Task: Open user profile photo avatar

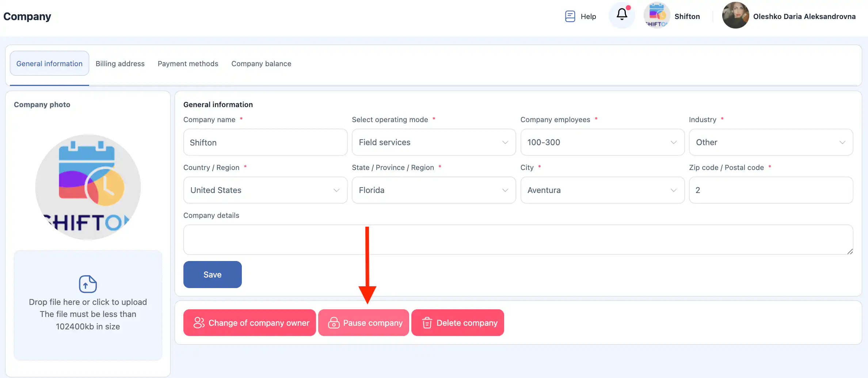Action: tap(735, 16)
